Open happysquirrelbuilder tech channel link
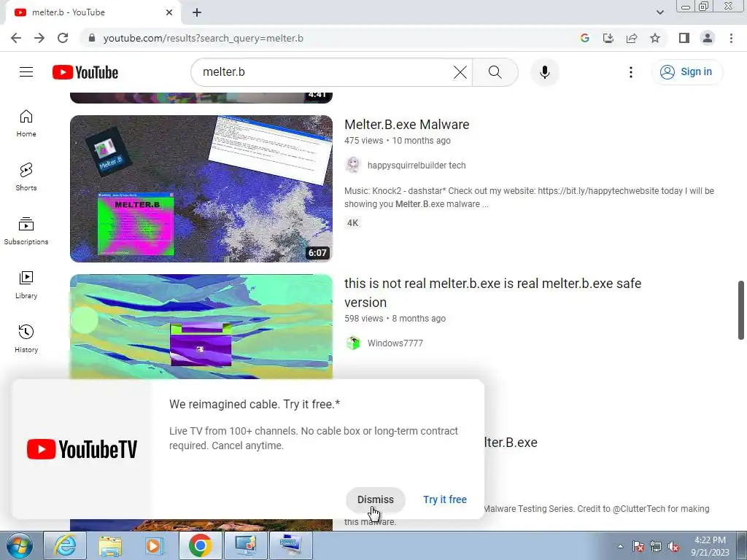The height and width of the screenshot is (560, 747). [417, 166]
